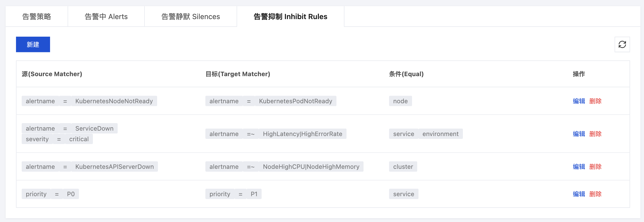The image size is (644, 222).
Task: Edit the KubernetesAPIServerDown rule
Action: 579,166
